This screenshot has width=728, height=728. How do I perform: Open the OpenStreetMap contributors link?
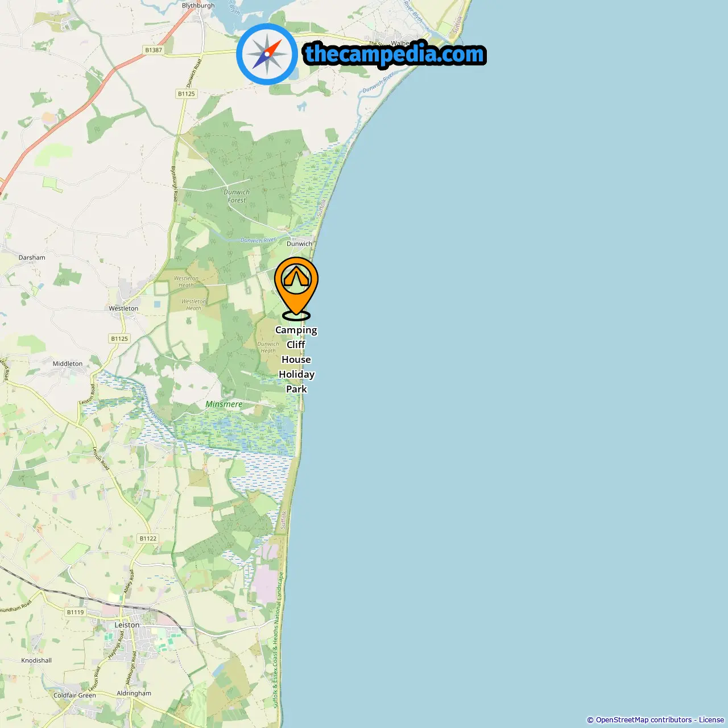click(644, 720)
